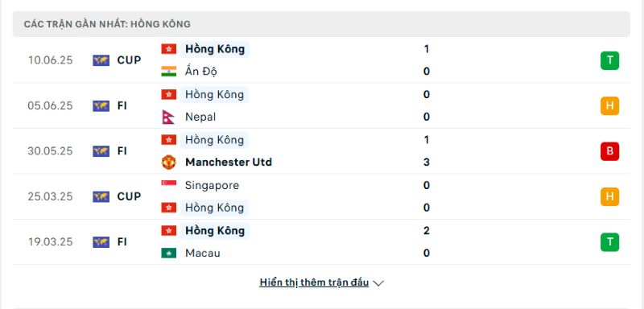Click the Manchester Utd club crest icon
The height and width of the screenshot is (309, 644).
coord(168,162)
